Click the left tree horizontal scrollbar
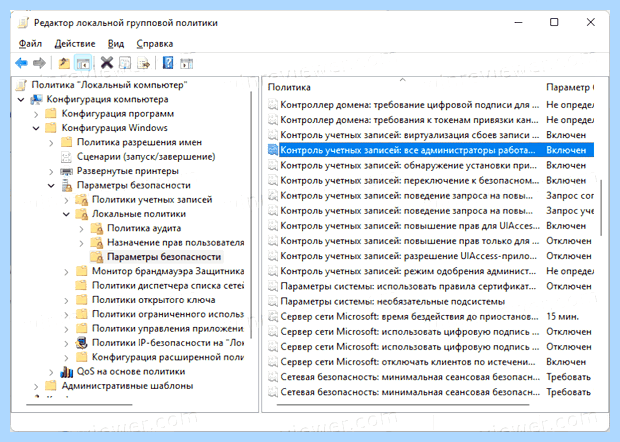This screenshot has width=620, height=442. 79,405
